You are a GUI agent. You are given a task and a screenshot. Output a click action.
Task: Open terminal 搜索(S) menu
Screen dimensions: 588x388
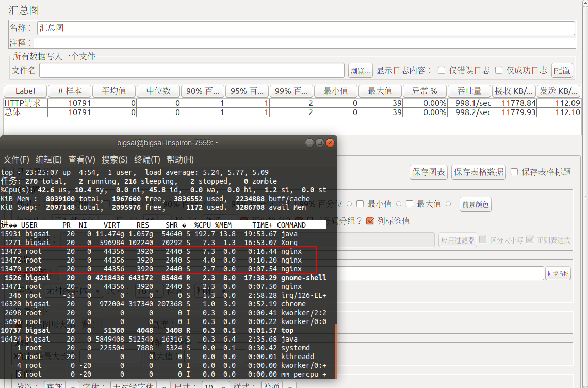point(115,159)
